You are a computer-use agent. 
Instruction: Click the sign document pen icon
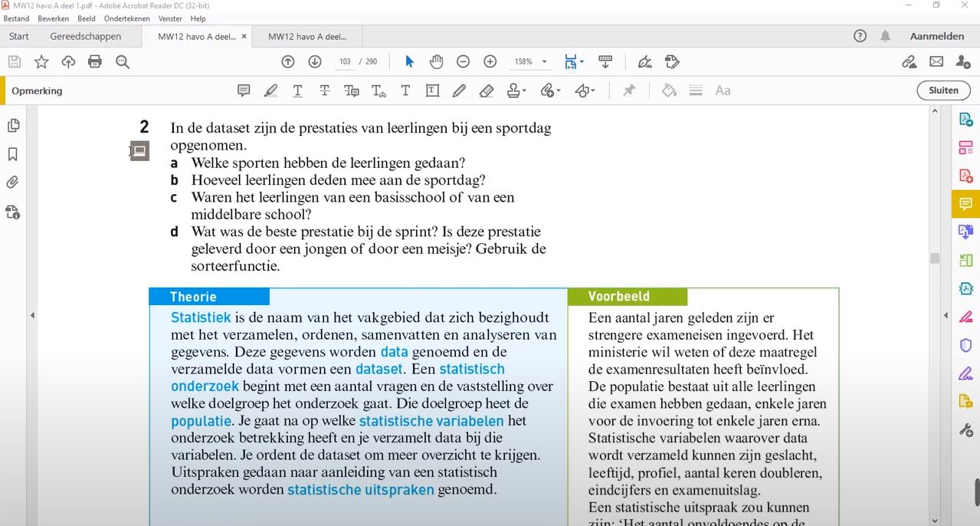tap(645, 62)
